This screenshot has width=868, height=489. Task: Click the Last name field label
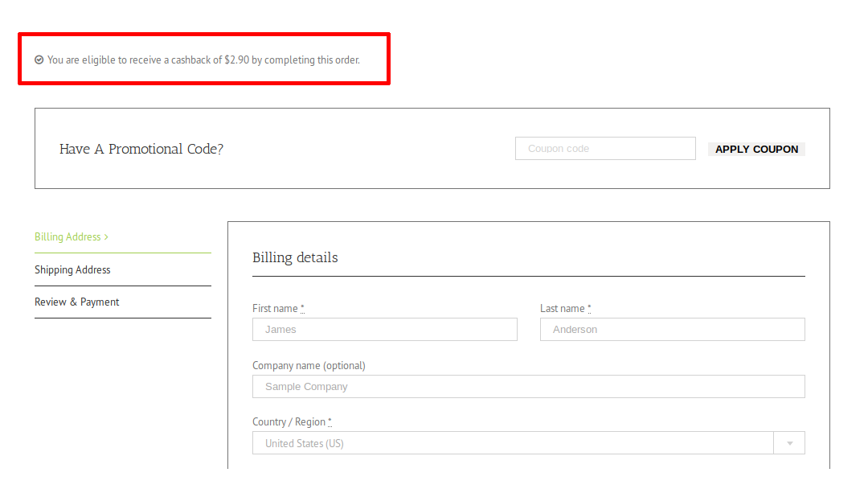tap(562, 309)
